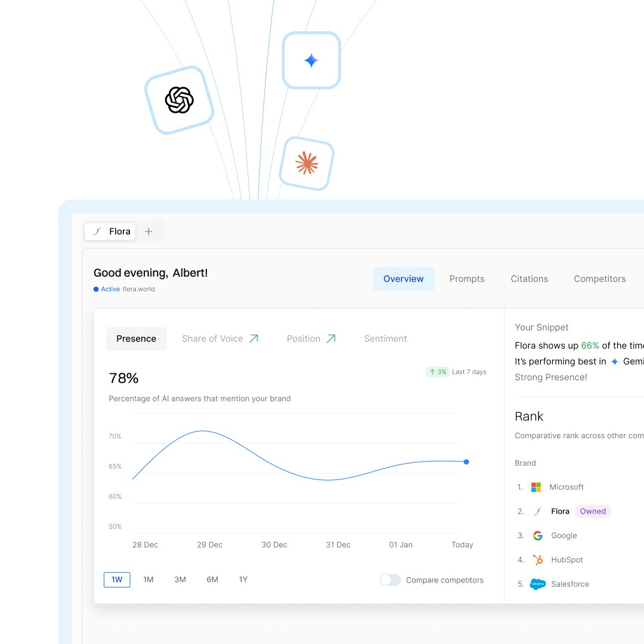
Task: Click the 31 Dec axis label
Action: pos(339,544)
